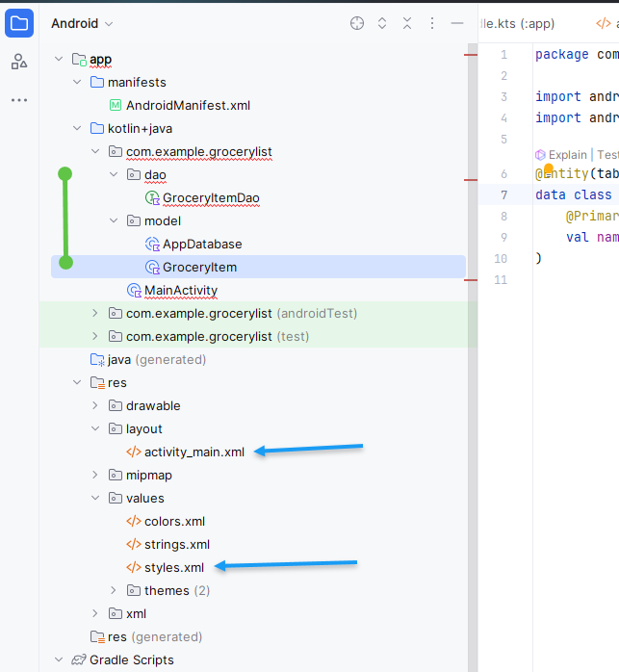The width and height of the screenshot is (619, 672).
Task: Click the Collapse All icon
Action: pos(407,23)
